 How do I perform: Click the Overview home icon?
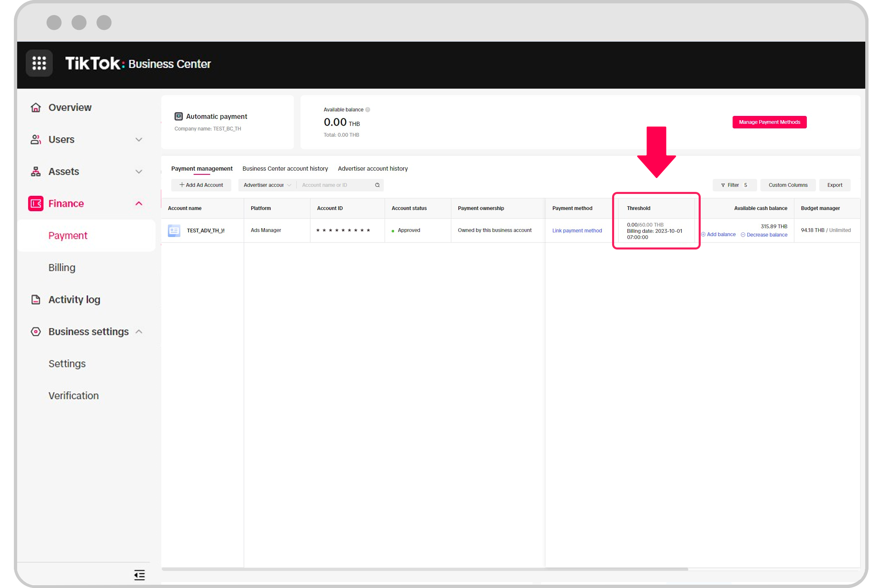coord(36,107)
